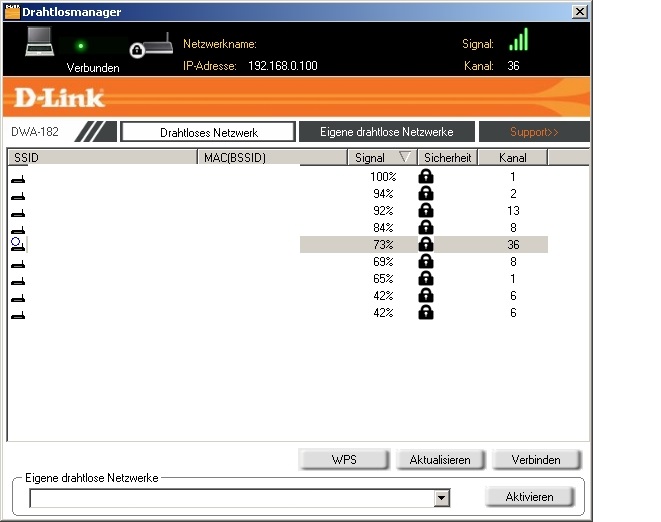Select connected network icon in 73% row
The height and width of the screenshot is (522, 661).
point(18,244)
